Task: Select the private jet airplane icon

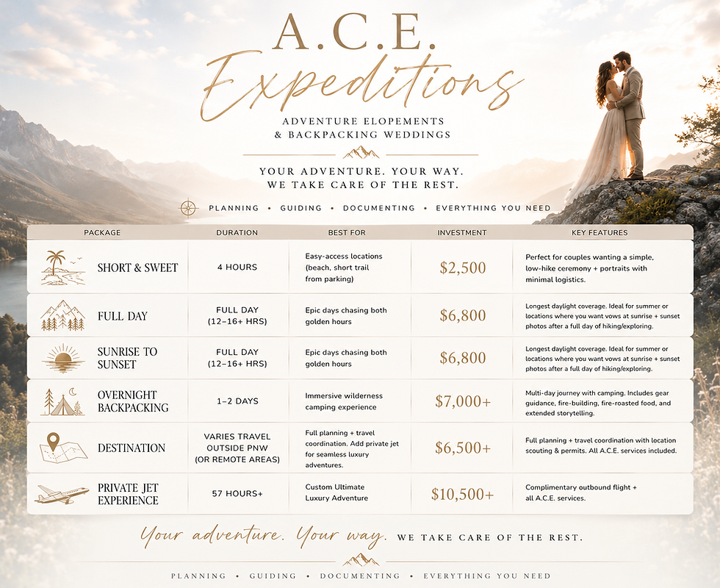Action: coord(62,494)
